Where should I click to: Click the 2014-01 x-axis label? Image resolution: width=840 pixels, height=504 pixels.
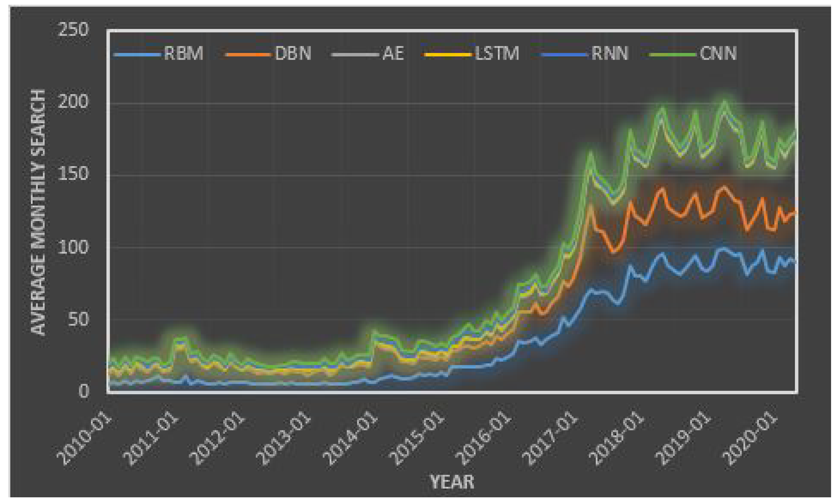click(350, 439)
